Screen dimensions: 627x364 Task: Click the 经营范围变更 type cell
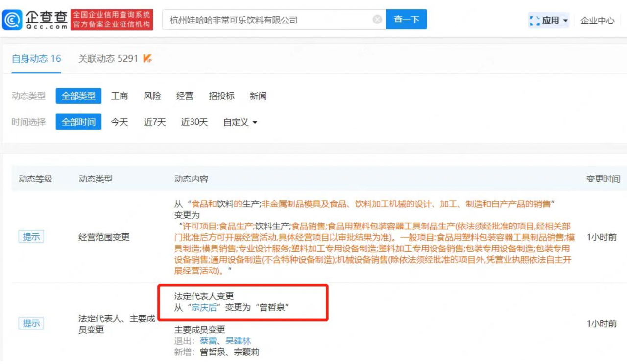click(104, 237)
